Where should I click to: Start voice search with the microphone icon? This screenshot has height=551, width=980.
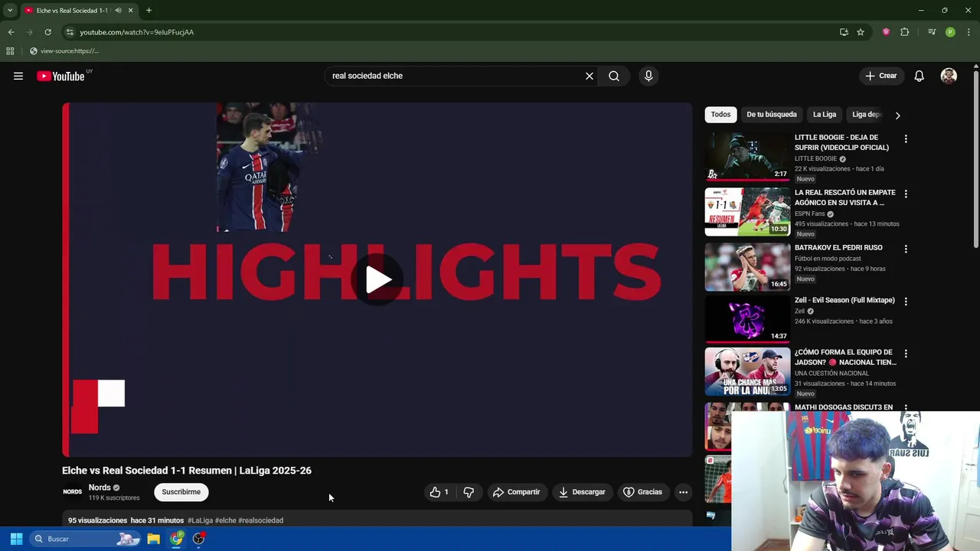pyautogui.click(x=648, y=76)
